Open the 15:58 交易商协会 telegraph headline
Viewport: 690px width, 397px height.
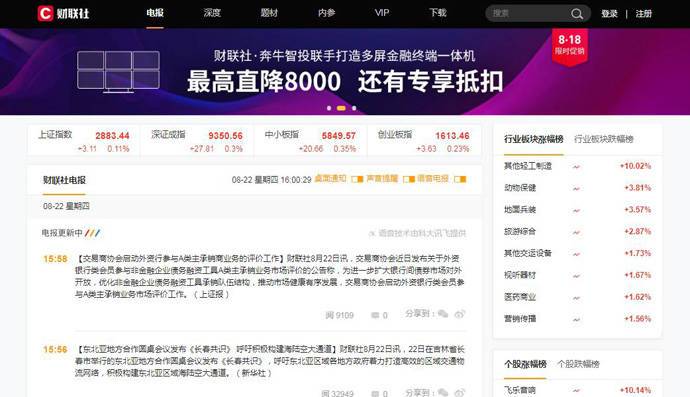click(180, 258)
